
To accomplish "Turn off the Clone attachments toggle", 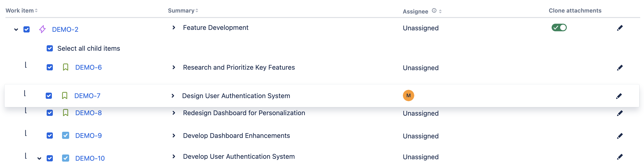I will pyautogui.click(x=559, y=27).
